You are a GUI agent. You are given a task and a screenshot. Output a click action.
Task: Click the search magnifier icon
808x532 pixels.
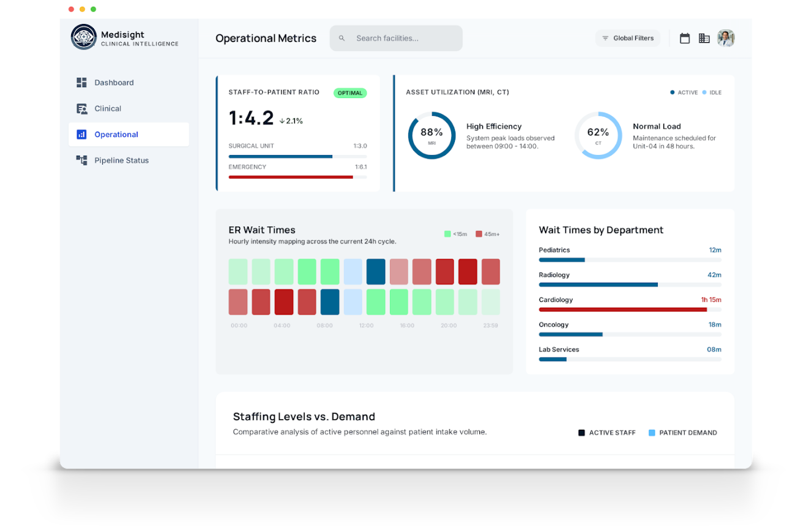341,38
